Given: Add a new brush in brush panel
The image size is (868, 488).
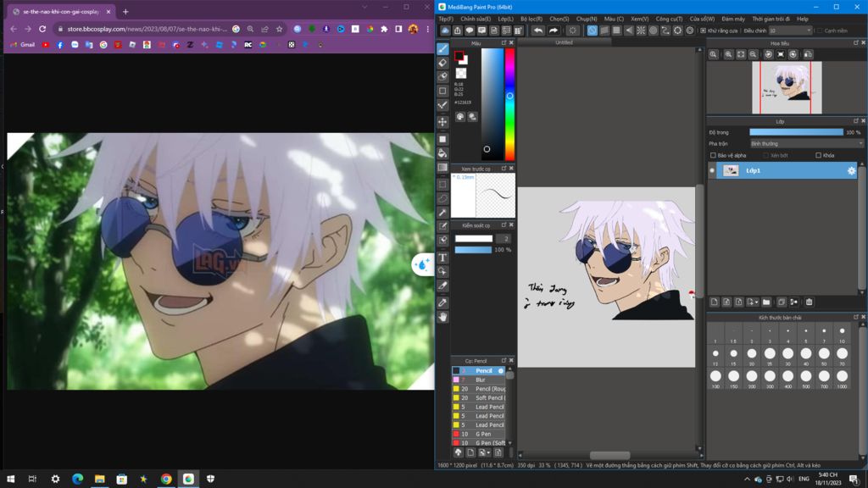Looking at the screenshot, I should click(470, 452).
